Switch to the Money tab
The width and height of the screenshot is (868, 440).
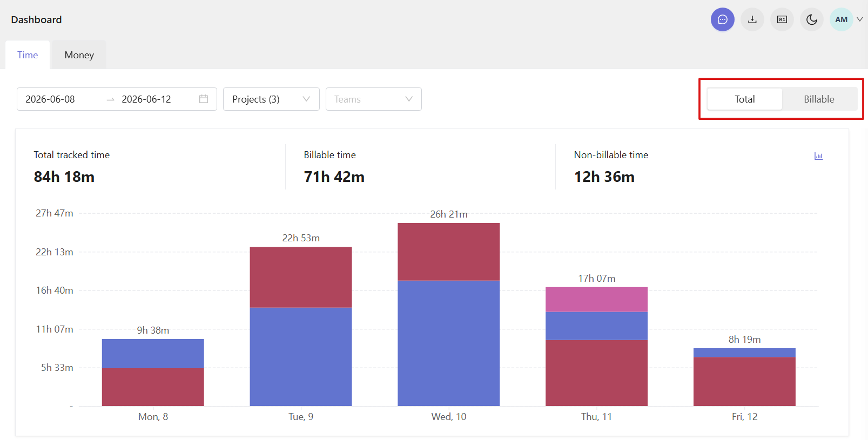tap(79, 55)
